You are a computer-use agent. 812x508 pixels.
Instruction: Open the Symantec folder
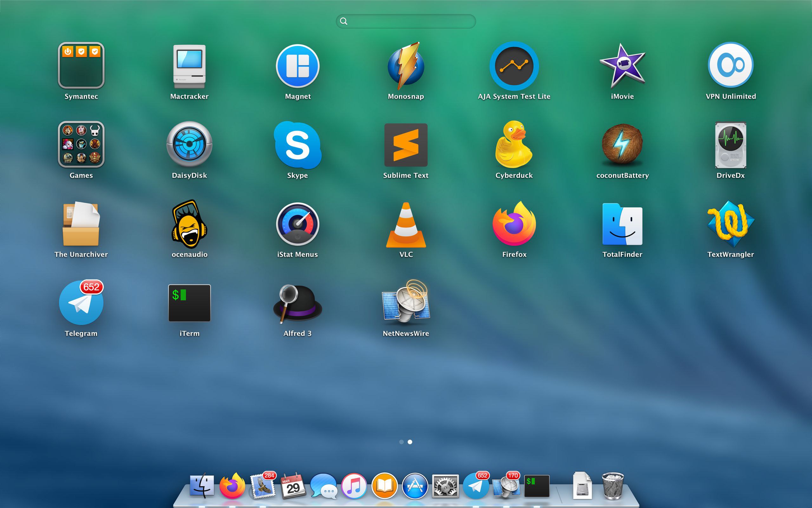pyautogui.click(x=81, y=65)
